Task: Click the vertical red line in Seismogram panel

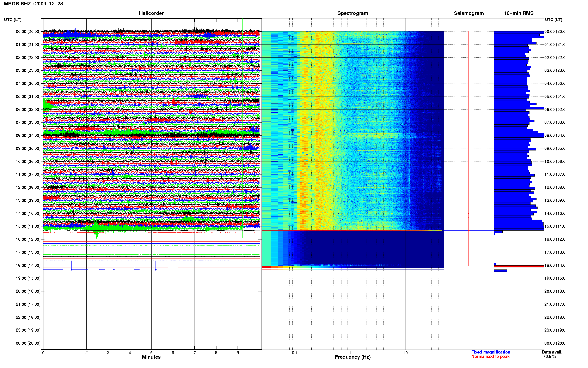Action: (468, 148)
